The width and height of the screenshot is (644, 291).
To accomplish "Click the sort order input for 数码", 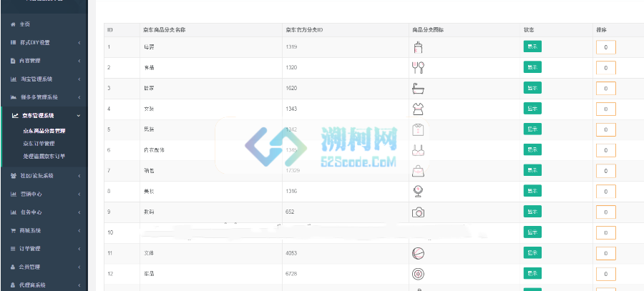I will [x=606, y=212].
